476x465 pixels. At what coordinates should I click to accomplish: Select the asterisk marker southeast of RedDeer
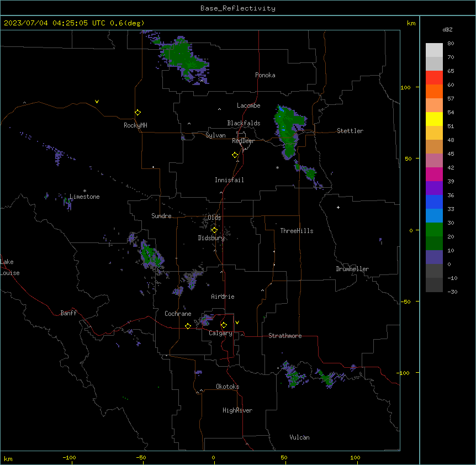tap(277, 167)
